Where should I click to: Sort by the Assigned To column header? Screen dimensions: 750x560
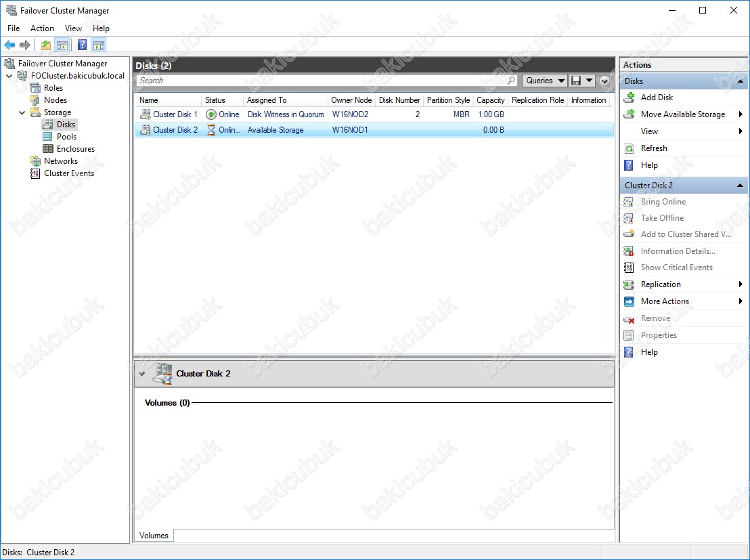pyautogui.click(x=285, y=100)
